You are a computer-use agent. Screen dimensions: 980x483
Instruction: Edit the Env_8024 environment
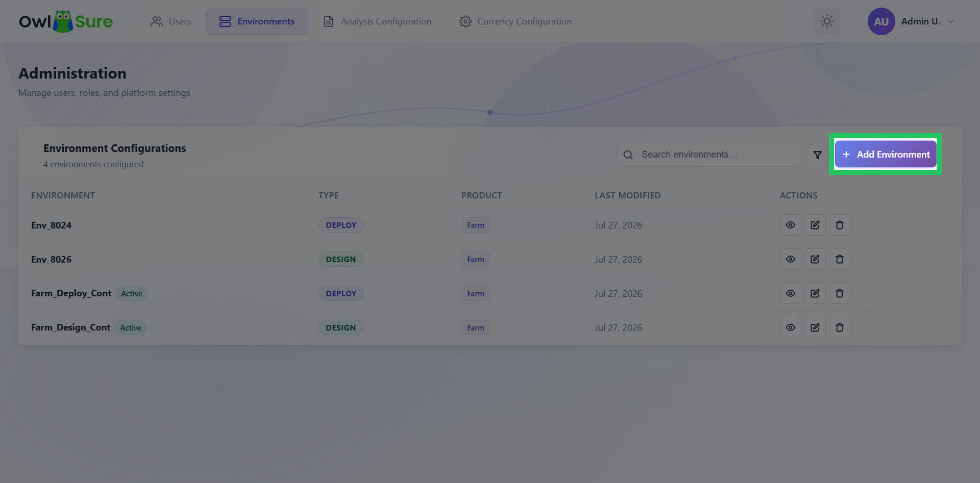(x=815, y=225)
